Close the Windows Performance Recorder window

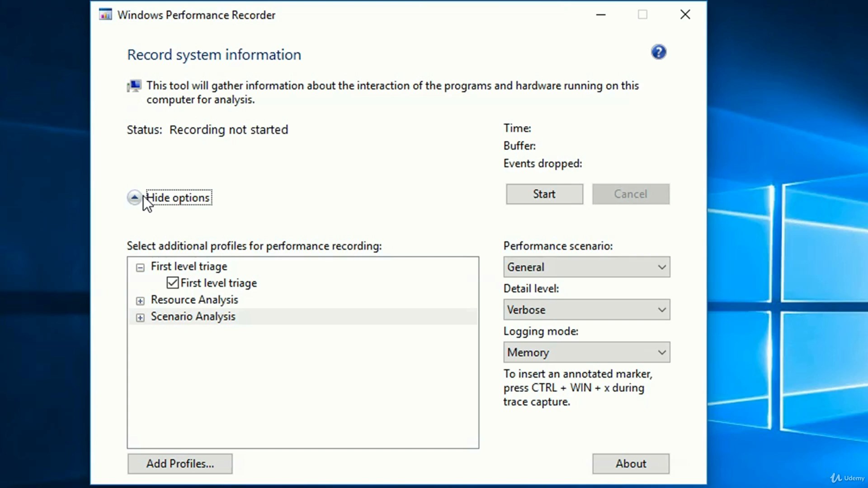click(685, 14)
